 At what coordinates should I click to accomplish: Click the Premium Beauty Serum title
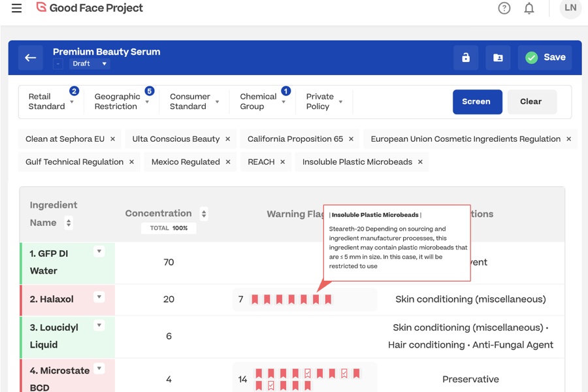106,52
